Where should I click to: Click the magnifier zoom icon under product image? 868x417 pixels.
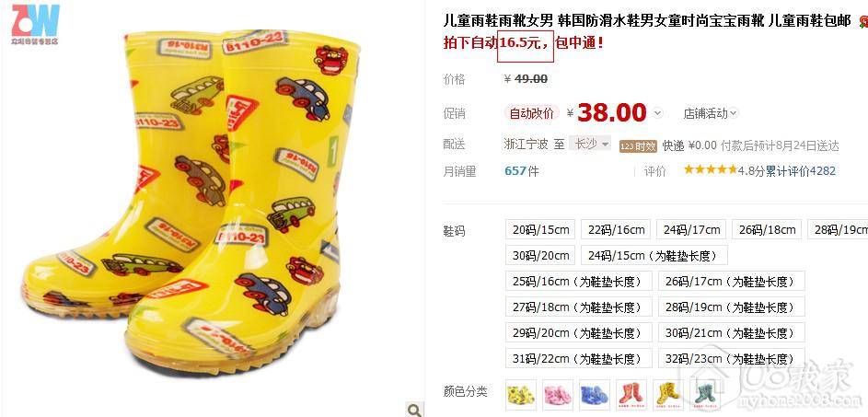coord(414,410)
